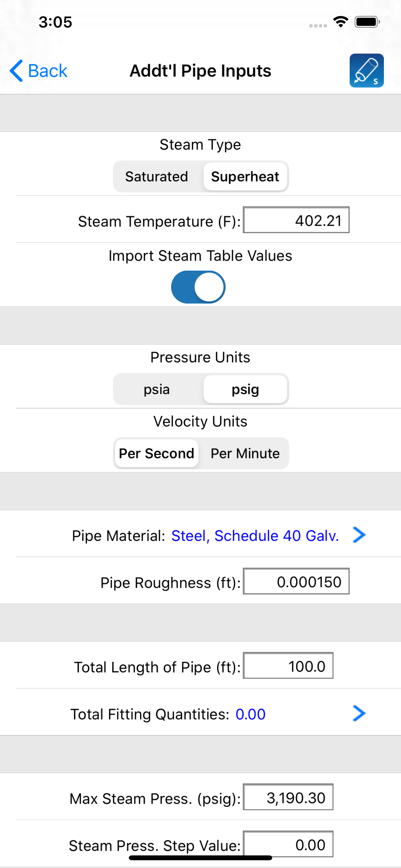Select psia pressure units
Screen dimensions: 401x868
click(157, 389)
